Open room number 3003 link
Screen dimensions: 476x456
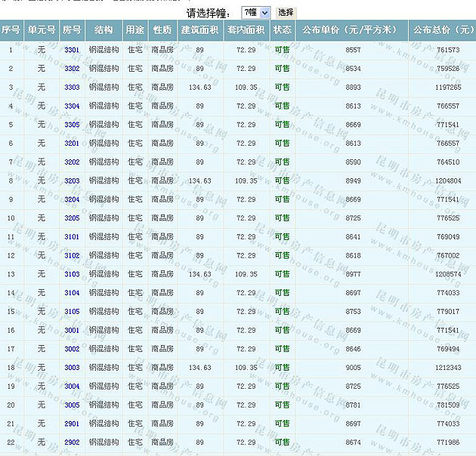click(72, 368)
